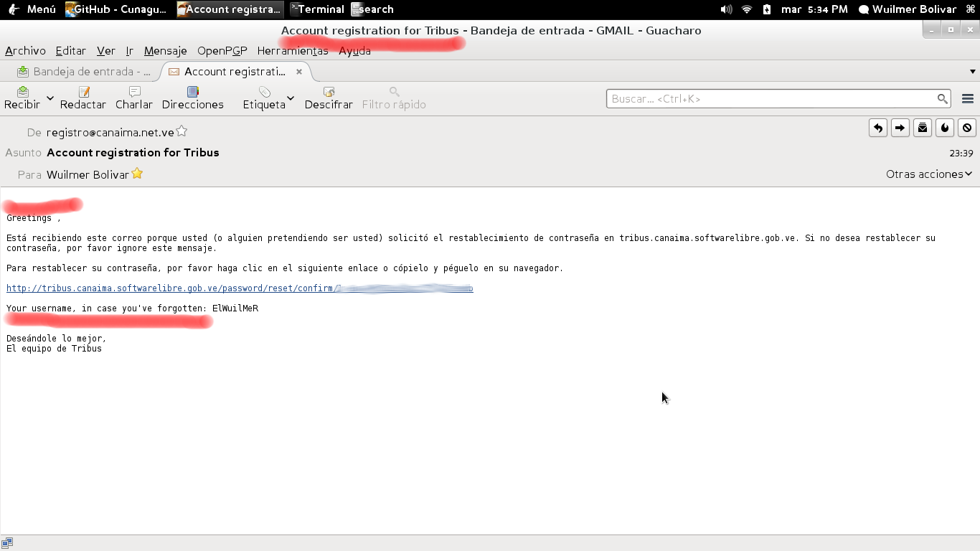
Task: Click the Wi-Fi network icon in panel
Action: coord(747,9)
